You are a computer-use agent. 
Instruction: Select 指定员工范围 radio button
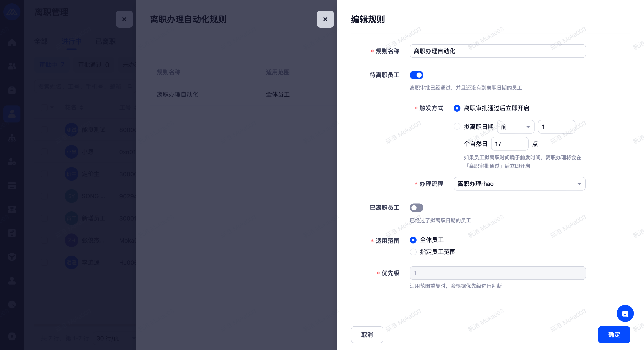pos(413,252)
